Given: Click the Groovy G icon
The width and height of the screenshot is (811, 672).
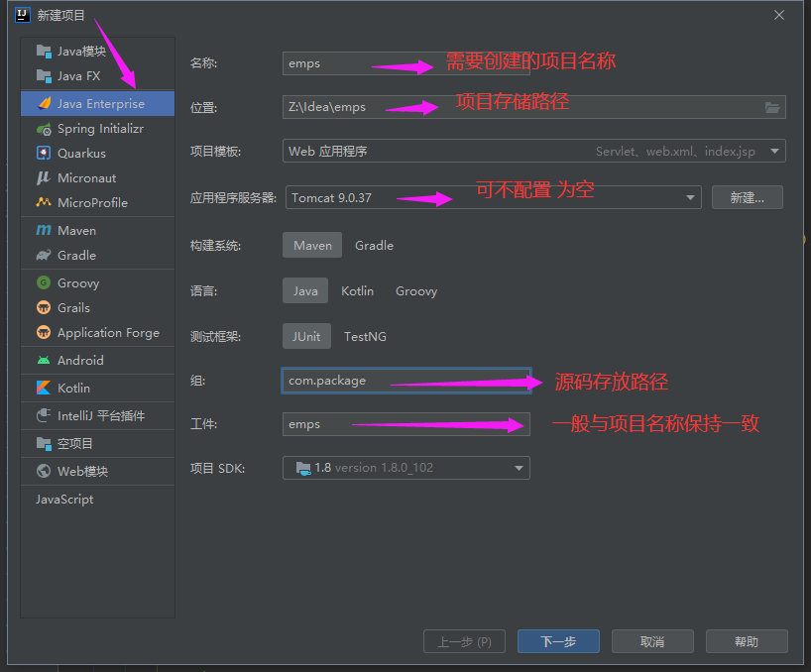Looking at the screenshot, I should coord(44,282).
